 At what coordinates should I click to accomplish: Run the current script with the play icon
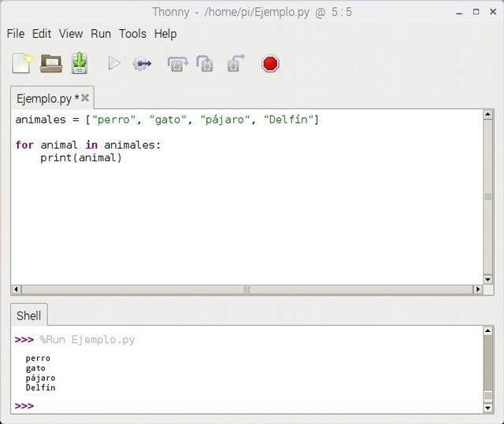(x=114, y=64)
